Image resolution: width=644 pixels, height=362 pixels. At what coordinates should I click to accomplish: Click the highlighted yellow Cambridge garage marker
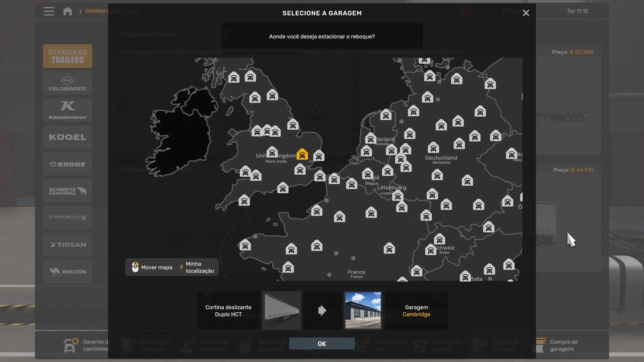302,154
